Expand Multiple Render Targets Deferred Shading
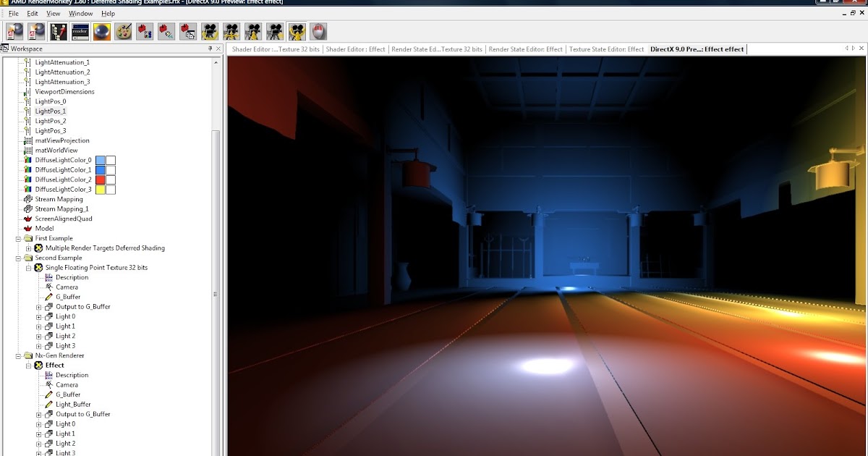 point(28,248)
